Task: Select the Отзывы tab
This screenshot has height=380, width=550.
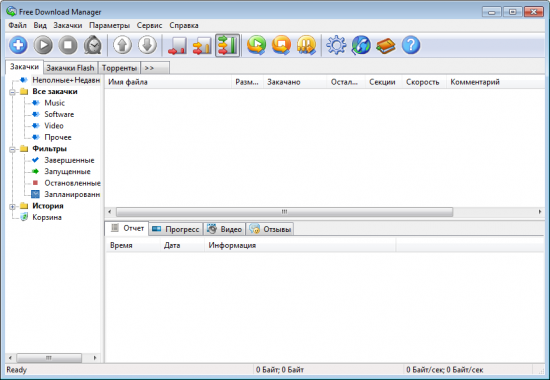Action: (x=270, y=229)
